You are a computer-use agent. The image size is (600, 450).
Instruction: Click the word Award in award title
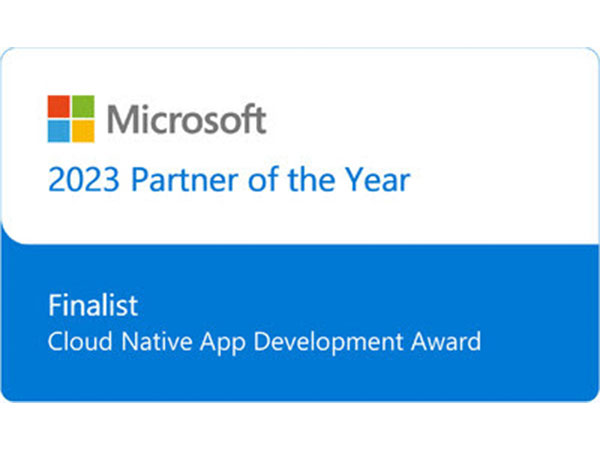(446, 341)
